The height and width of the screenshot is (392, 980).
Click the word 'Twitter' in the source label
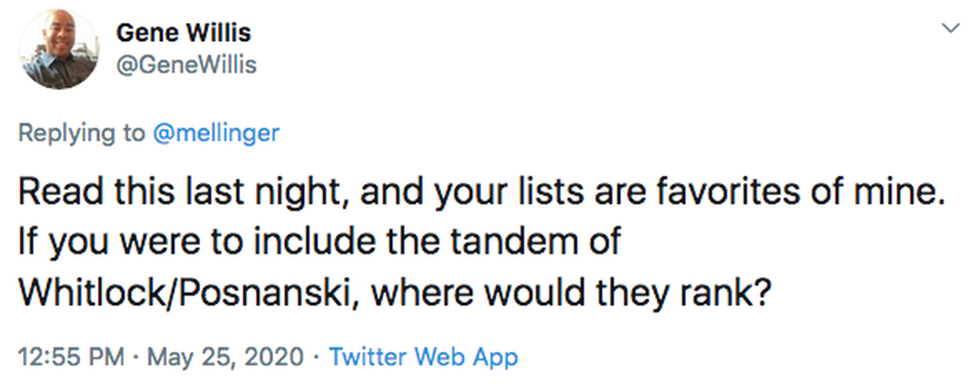[x=368, y=357]
